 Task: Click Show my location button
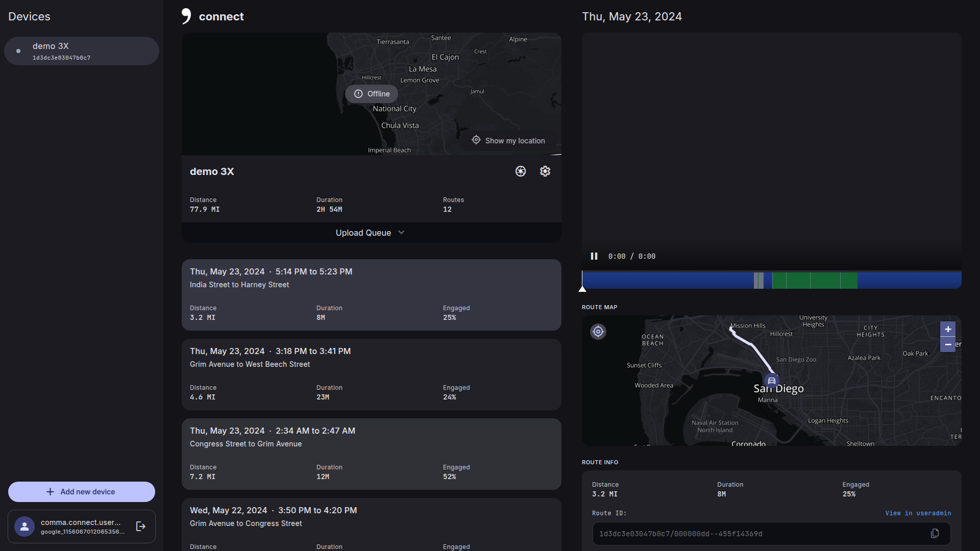tap(508, 140)
